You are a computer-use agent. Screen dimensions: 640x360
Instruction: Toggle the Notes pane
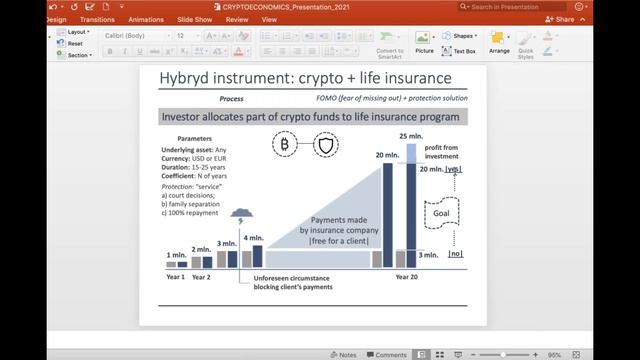coord(344,355)
